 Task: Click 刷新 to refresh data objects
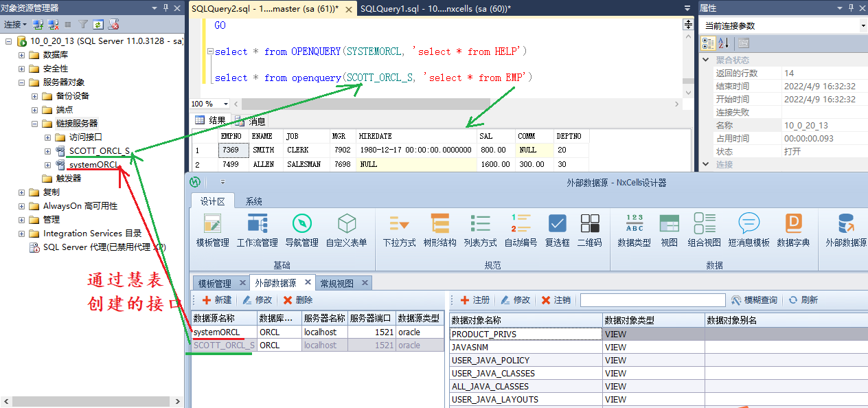click(x=803, y=300)
